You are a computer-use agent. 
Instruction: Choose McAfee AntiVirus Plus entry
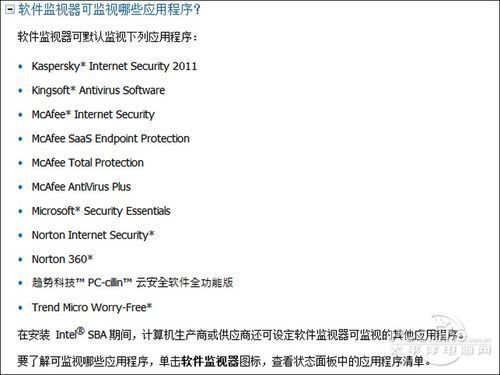(81, 187)
